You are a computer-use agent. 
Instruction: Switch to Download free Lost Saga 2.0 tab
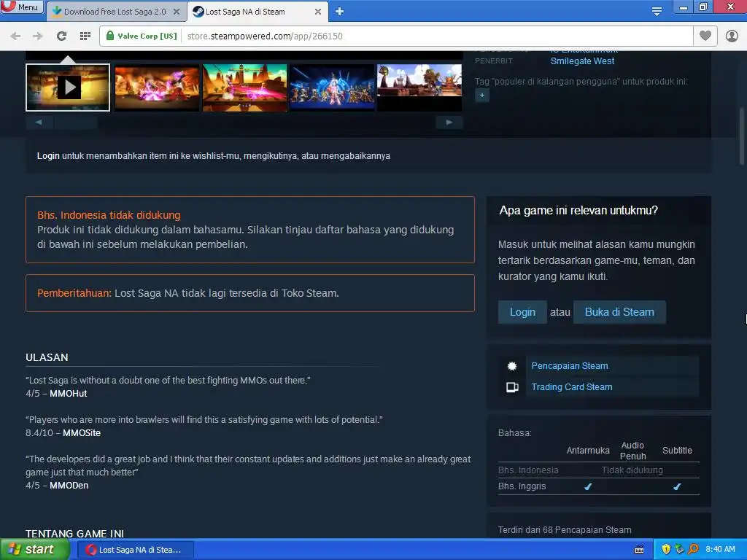click(x=115, y=12)
